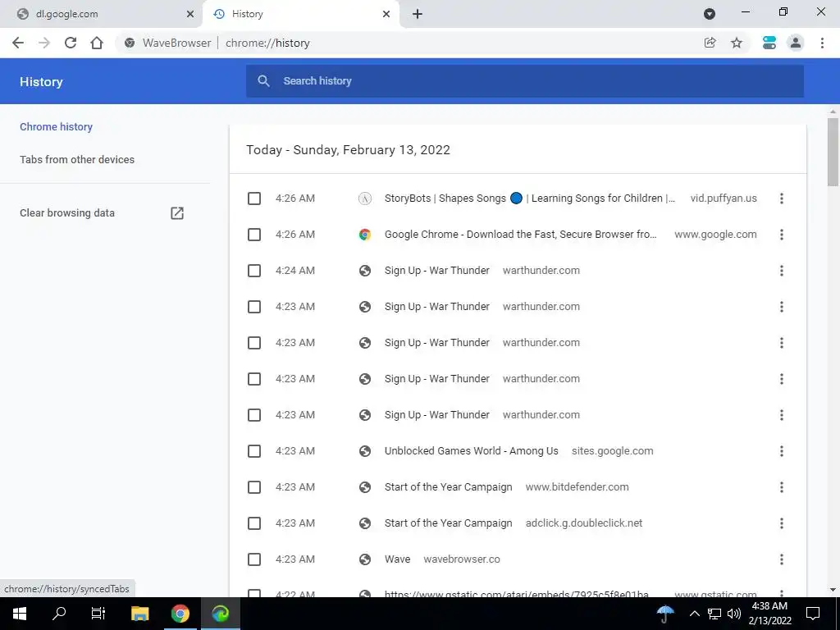This screenshot has height=630, width=840.
Task: Click the 'vid.puffyan.us' domain text
Action: coord(724,199)
